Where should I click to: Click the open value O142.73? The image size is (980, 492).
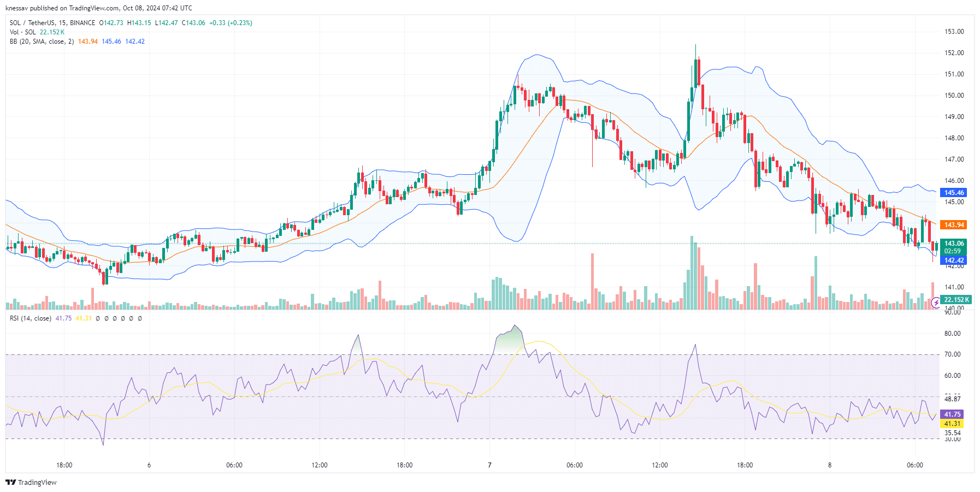tap(111, 23)
